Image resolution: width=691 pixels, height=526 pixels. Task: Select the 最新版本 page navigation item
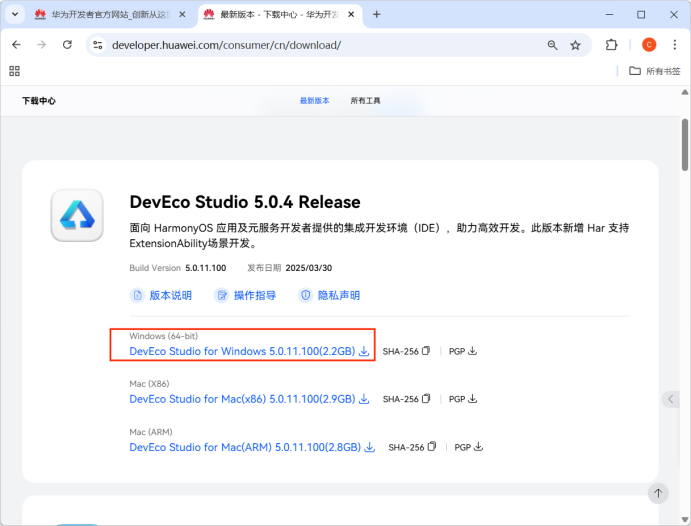pos(314,101)
